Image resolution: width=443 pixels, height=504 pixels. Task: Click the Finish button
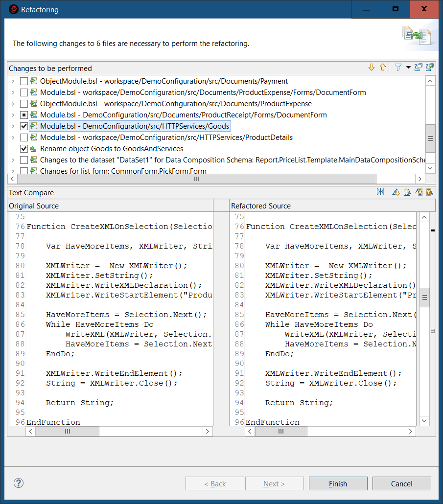click(x=338, y=483)
